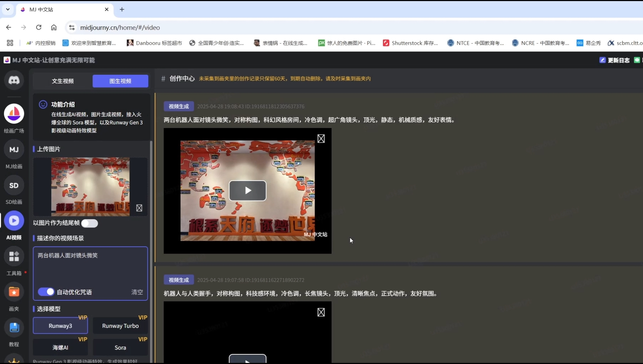Image resolution: width=643 pixels, height=364 pixels.
Task: Close the MJ 中文站 tab
Action: (x=107, y=10)
